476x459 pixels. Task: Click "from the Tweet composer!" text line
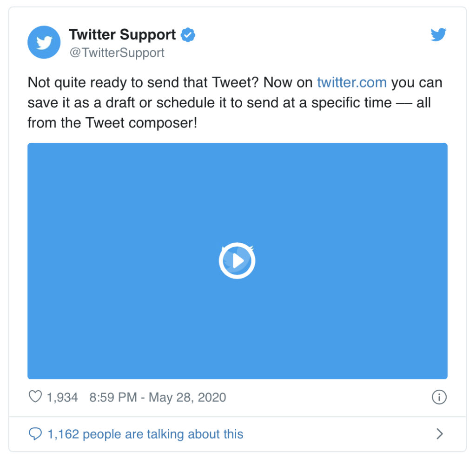click(x=112, y=123)
